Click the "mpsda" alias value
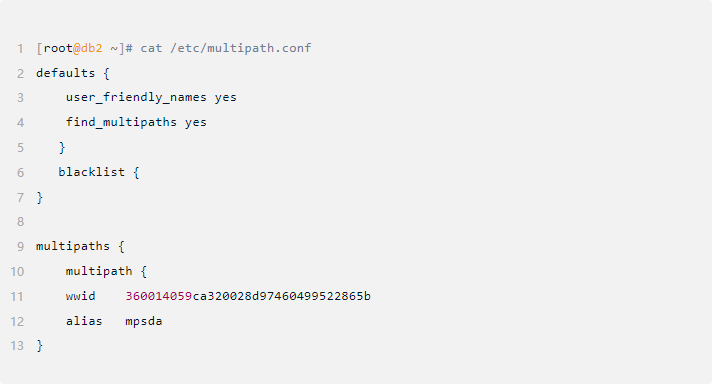The image size is (713, 385). click(x=144, y=321)
